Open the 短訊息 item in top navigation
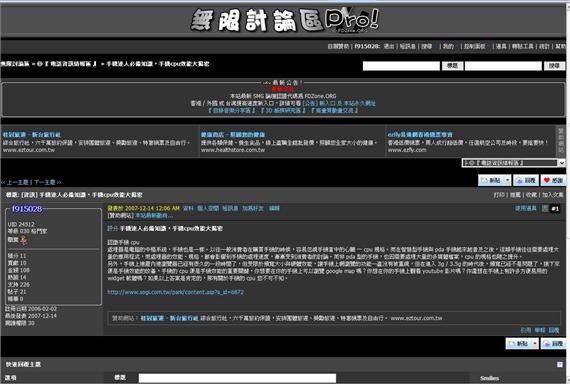Image resolution: width=570 pixels, height=384 pixels. point(408,46)
